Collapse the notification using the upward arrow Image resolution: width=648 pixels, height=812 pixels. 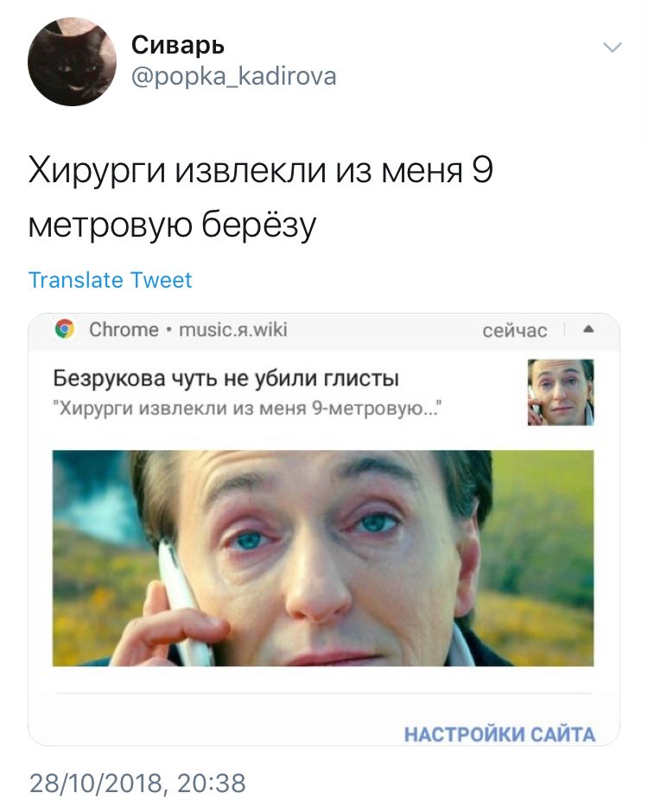pyautogui.click(x=588, y=329)
